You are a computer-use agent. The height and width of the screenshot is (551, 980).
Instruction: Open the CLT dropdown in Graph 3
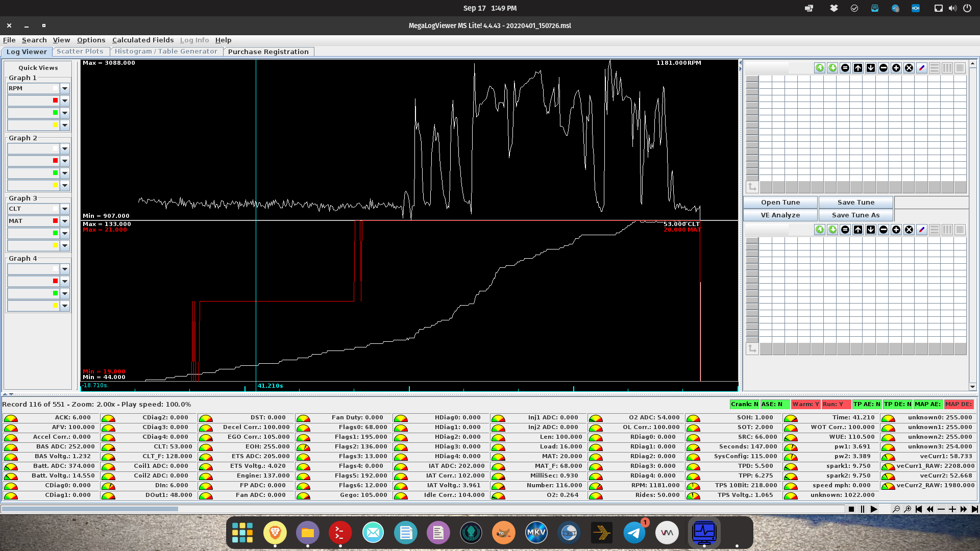64,209
